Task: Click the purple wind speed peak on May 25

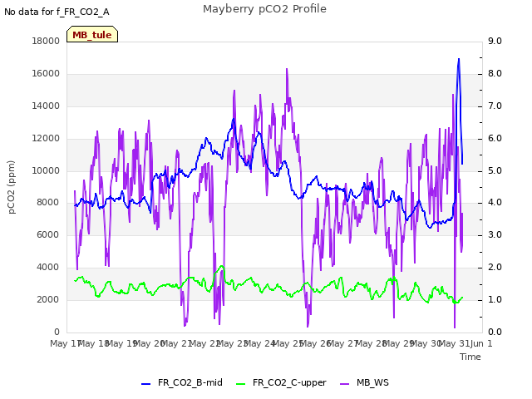Action: (287, 69)
